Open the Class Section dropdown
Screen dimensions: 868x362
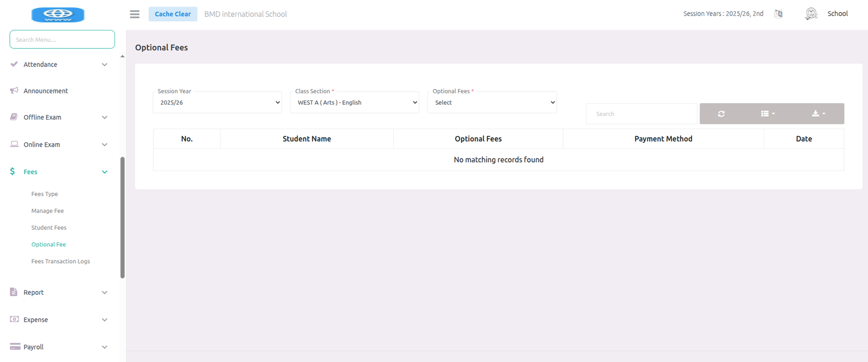(355, 103)
